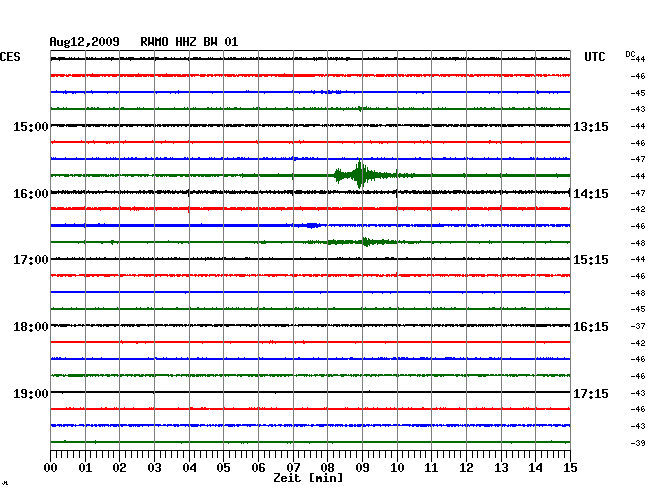Click the blue signal burst between minutes 07 and 08
This screenshot has width=650, height=494.
pos(312,225)
